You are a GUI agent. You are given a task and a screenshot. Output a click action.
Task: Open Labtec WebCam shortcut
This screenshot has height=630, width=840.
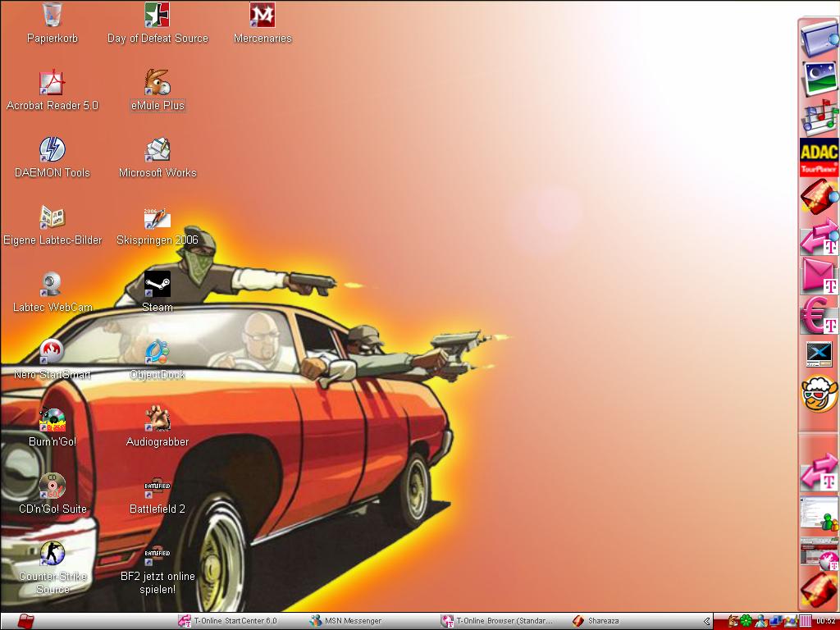pos(52,292)
